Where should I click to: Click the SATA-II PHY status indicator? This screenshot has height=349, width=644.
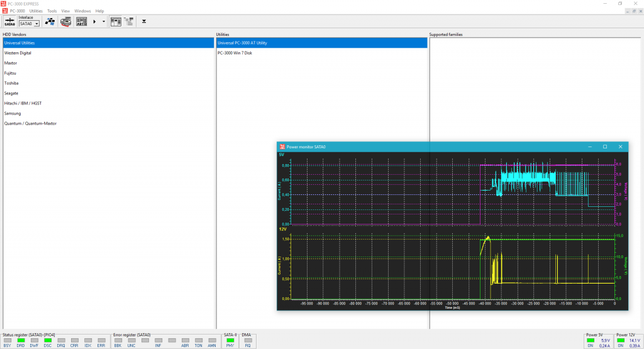[230, 340]
